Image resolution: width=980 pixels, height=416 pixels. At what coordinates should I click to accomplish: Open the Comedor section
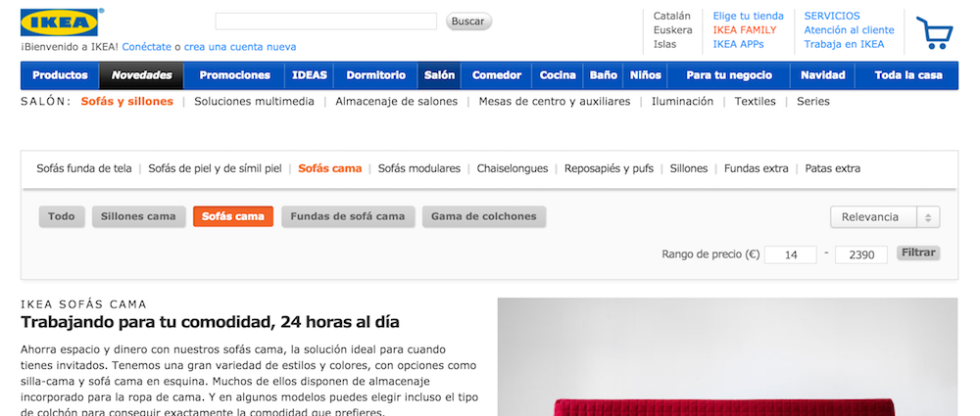pyautogui.click(x=496, y=75)
